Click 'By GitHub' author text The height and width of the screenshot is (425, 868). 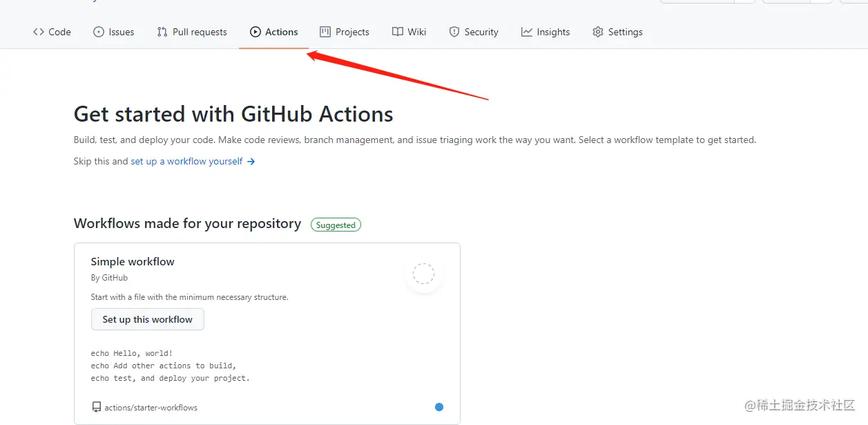click(109, 278)
